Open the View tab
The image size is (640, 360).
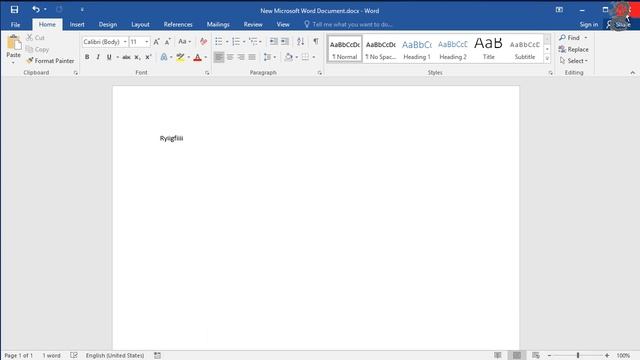tap(283, 24)
